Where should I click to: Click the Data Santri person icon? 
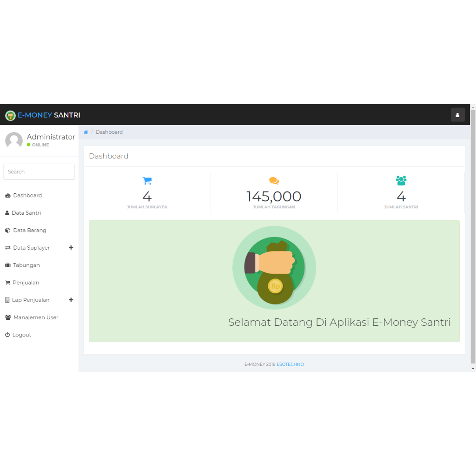pyautogui.click(x=7, y=213)
